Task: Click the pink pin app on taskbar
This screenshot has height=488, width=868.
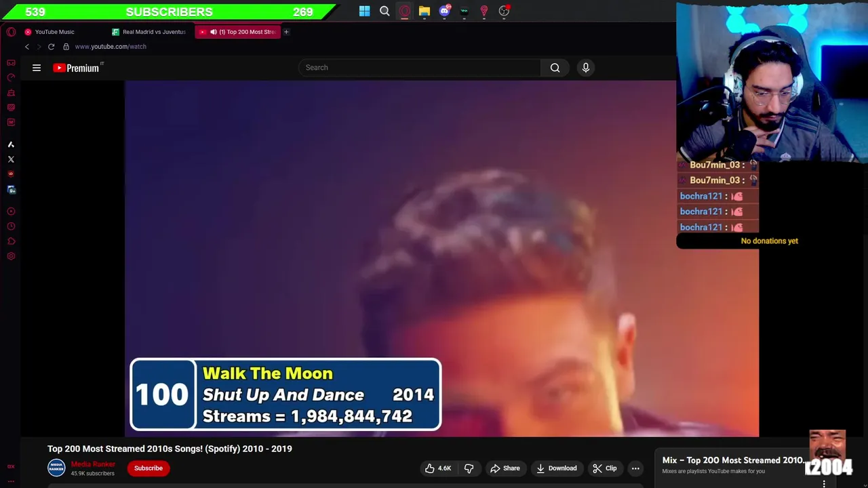Action: [484, 11]
